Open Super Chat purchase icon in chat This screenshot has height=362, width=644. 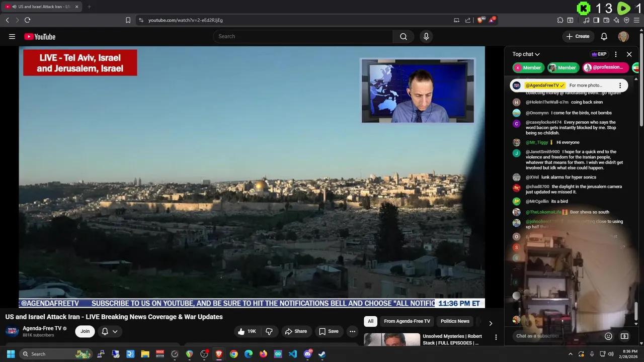coord(624,336)
